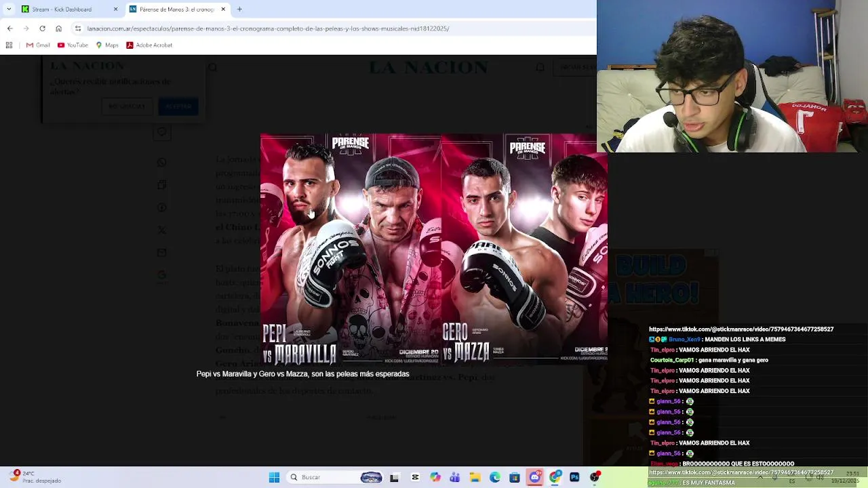The width and height of the screenshot is (868, 488).
Task: Share article by email icon
Action: tap(161, 252)
